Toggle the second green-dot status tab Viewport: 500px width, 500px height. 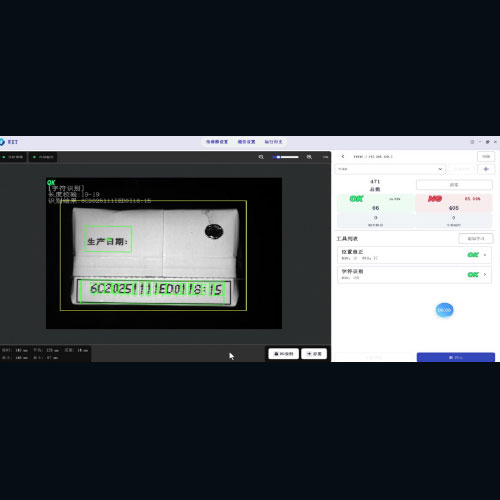[43, 157]
